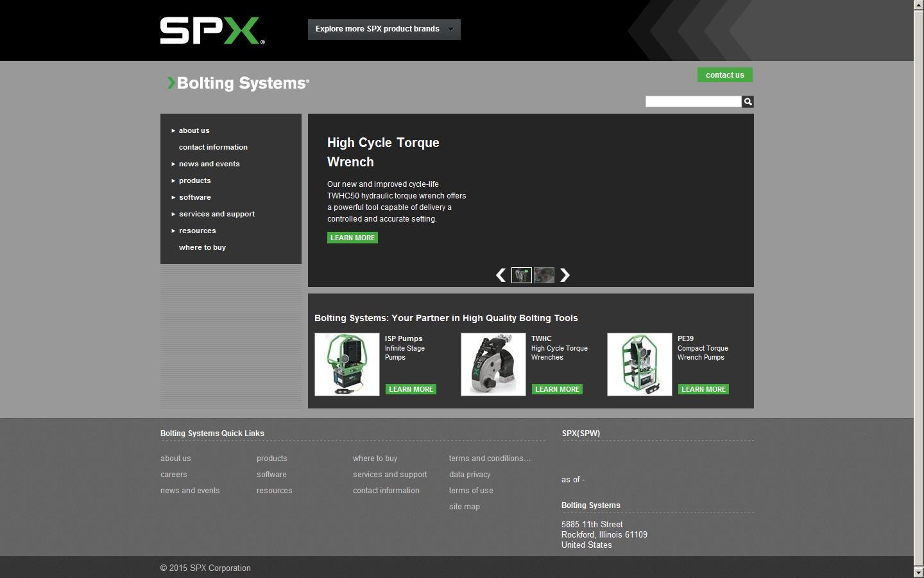924x578 pixels.
Task: Click the search magnifier icon
Action: (748, 101)
